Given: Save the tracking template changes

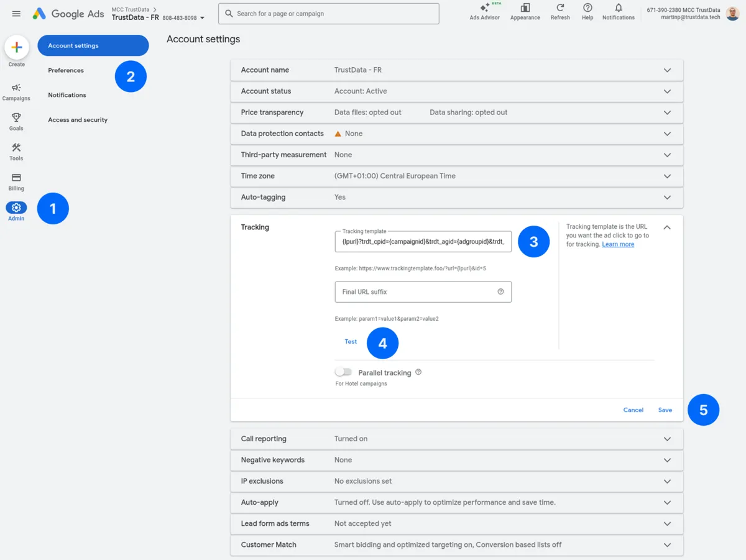Looking at the screenshot, I should click(665, 410).
